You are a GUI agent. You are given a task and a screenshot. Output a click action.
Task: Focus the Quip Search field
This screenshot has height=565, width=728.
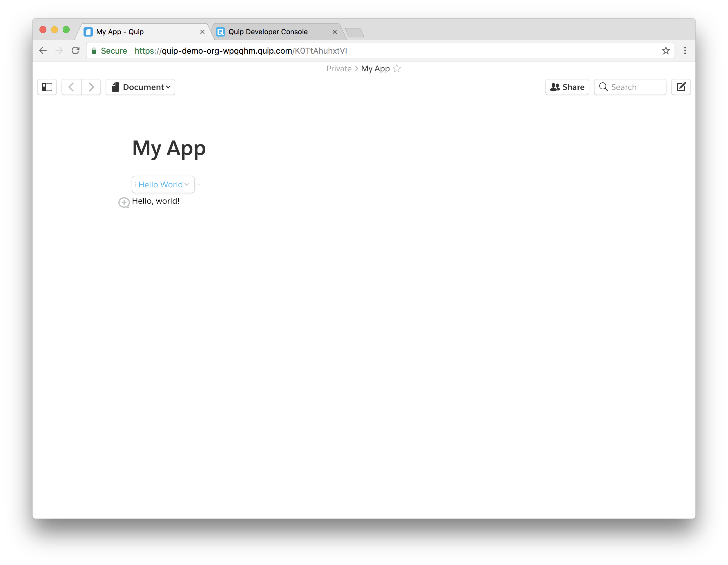(630, 87)
